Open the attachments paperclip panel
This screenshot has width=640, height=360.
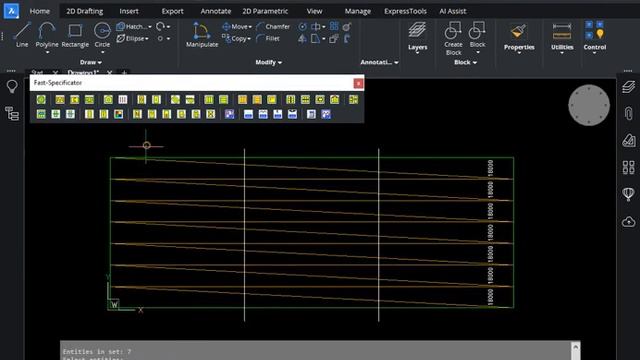pos(629,113)
